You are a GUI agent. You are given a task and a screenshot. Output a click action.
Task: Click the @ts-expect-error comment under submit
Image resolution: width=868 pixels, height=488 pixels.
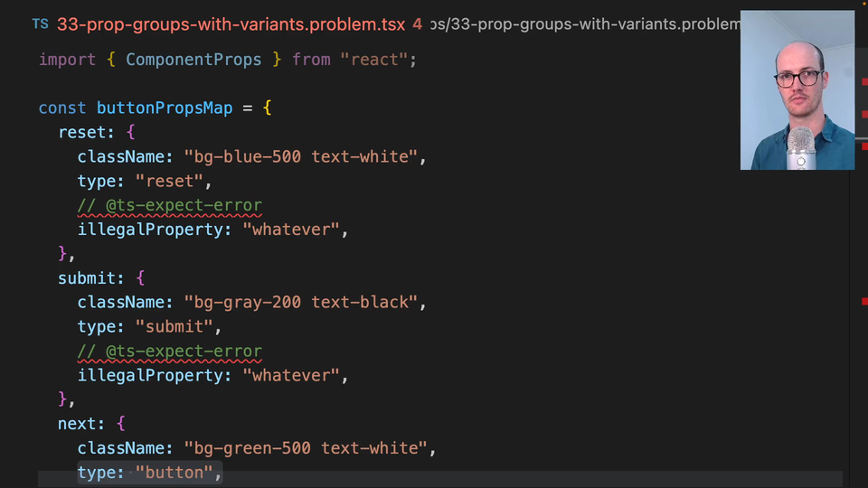click(x=169, y=351)
